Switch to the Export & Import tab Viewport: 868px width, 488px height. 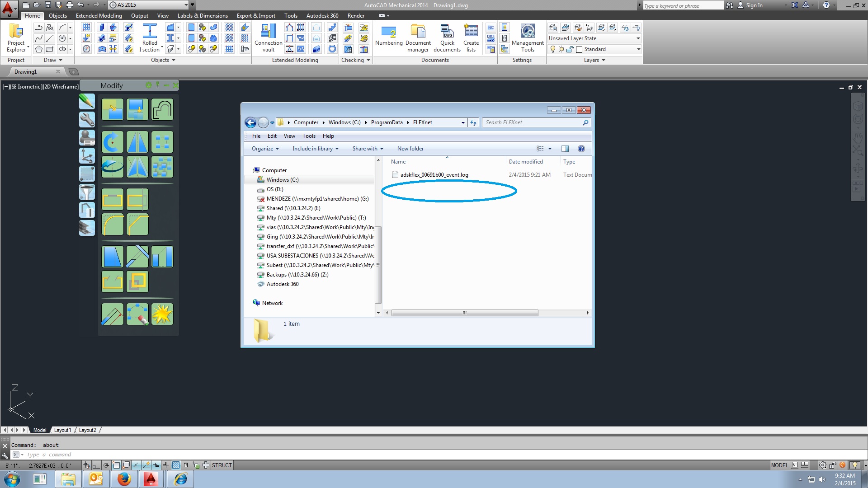(x=256, y=16)
